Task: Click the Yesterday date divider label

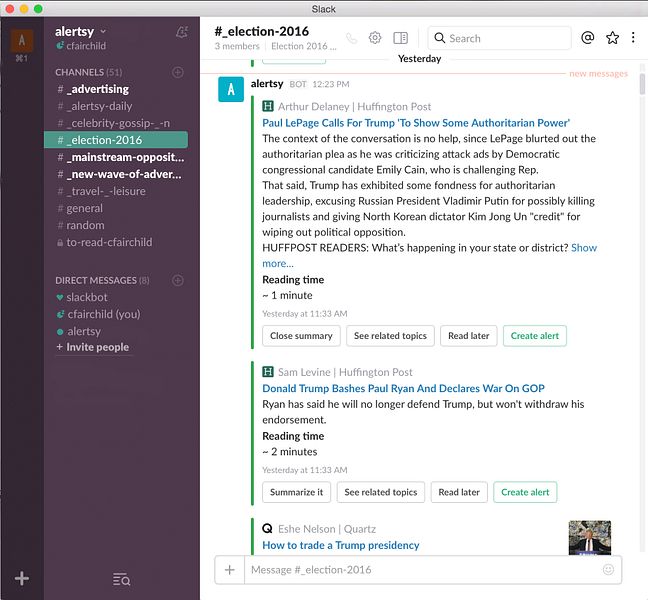Action: tap(419, 59)
